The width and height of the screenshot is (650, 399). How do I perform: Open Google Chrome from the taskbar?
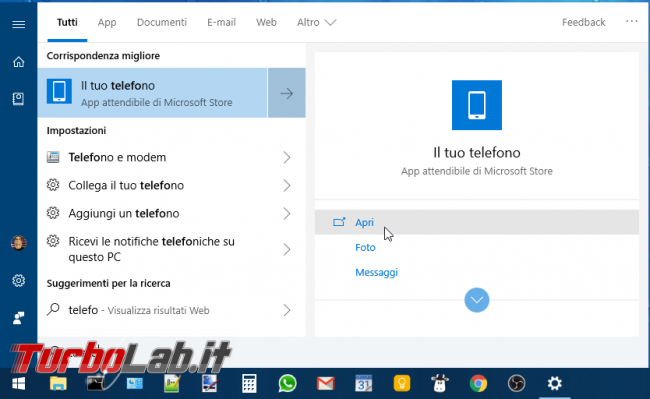[x=478, y=384]
